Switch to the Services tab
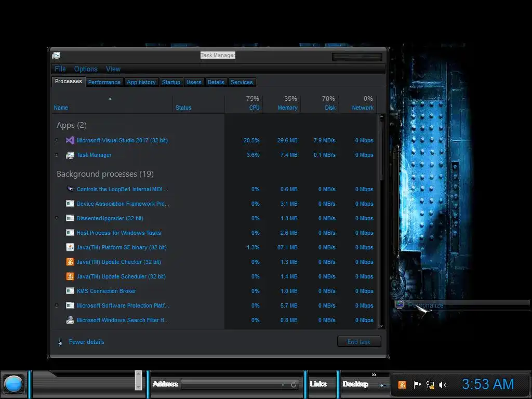The height and width of the screenshot is (399, 532). [x=242, y=82]
